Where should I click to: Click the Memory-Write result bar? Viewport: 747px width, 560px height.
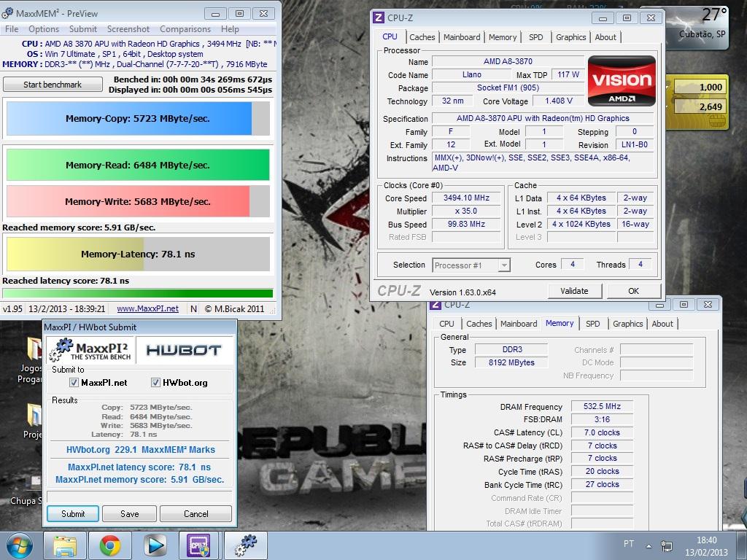click(x=138, y=201)
